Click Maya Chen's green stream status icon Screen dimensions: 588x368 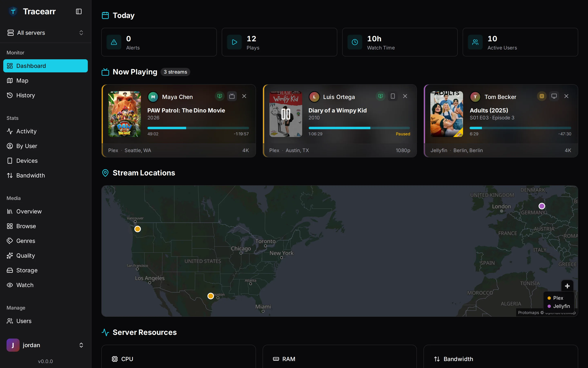coord(220,96)
